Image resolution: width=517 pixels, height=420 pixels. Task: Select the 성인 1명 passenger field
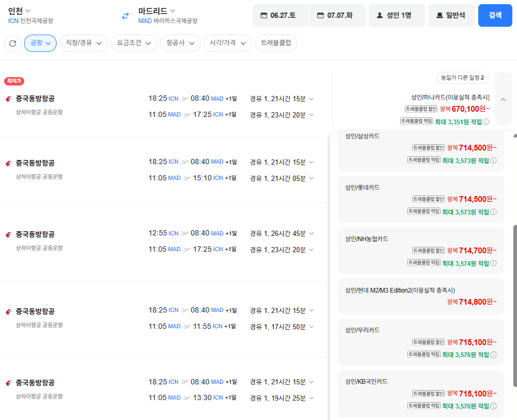pyautogui.click(x=396, y=16)
